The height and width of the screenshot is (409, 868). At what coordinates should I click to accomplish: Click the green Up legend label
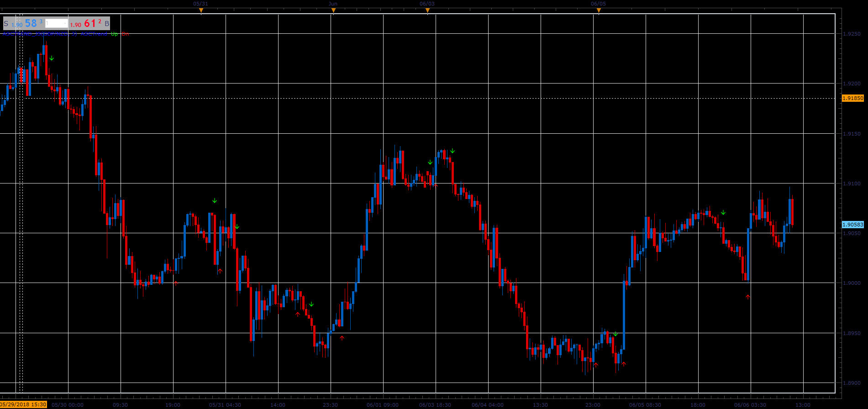point(114,34)
